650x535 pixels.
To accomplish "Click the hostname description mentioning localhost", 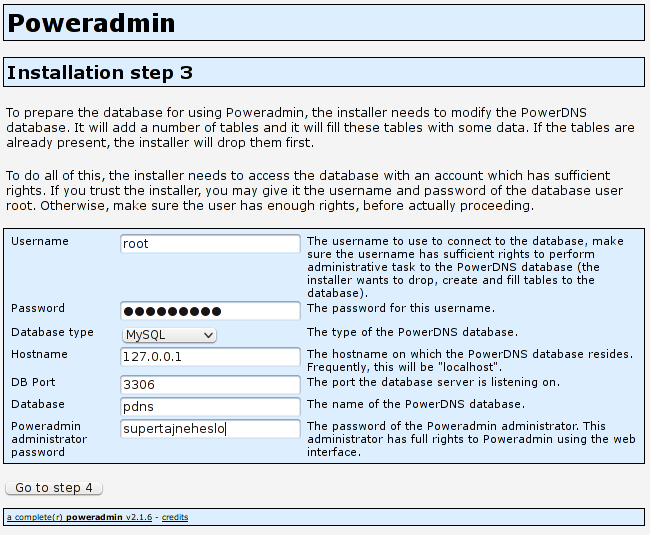I will pyautogui.click(x=470, y=361).
